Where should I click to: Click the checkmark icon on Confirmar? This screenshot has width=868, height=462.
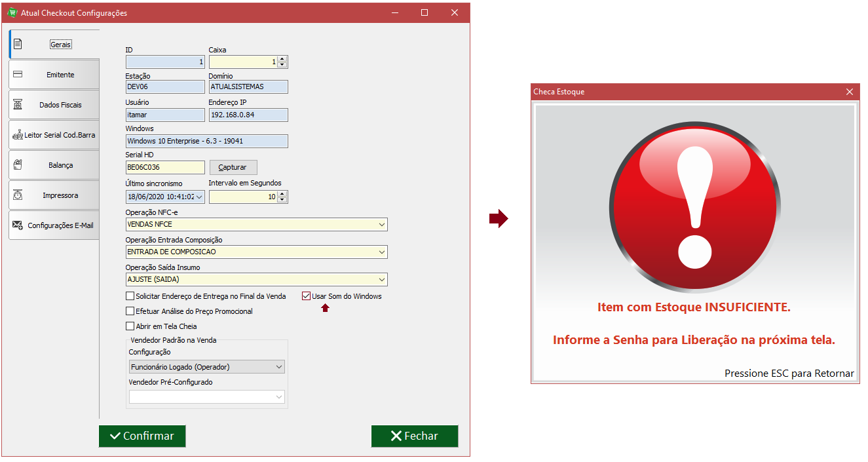pos(115,436)
